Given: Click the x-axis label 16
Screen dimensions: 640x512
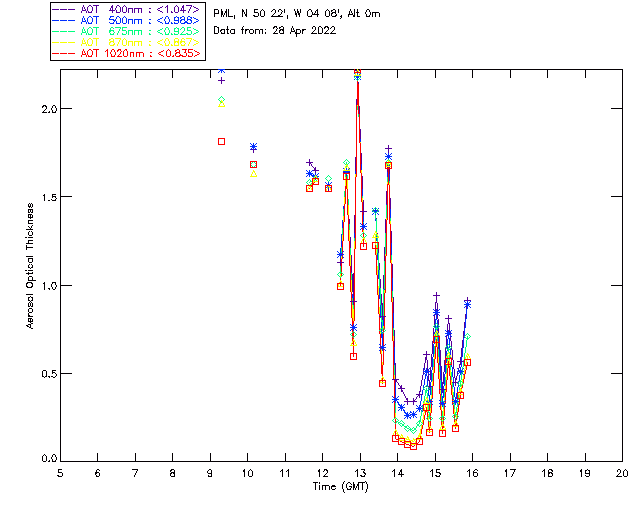Looking at the screenshot, I should [472, 473].
